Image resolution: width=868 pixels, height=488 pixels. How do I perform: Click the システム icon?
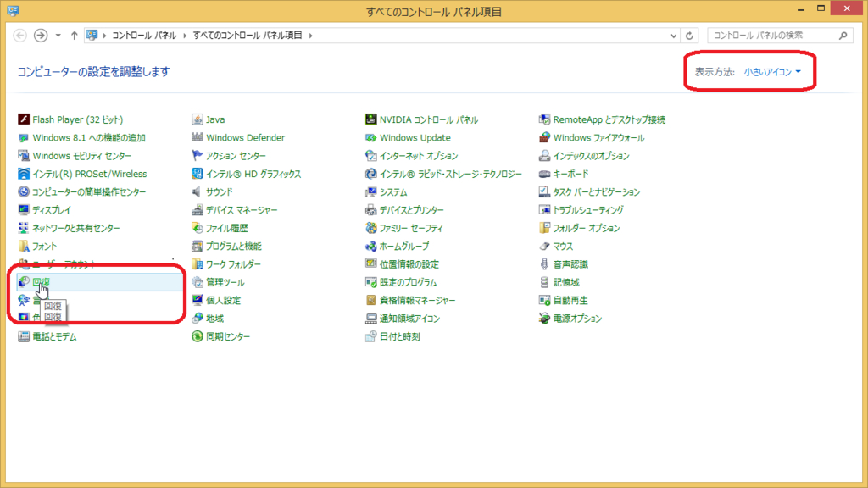(371, 192)
